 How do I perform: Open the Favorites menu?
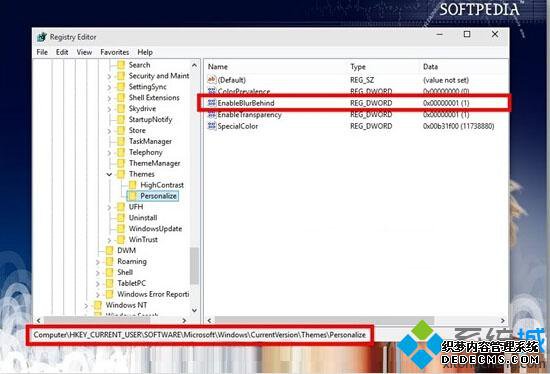coord(115,52)
